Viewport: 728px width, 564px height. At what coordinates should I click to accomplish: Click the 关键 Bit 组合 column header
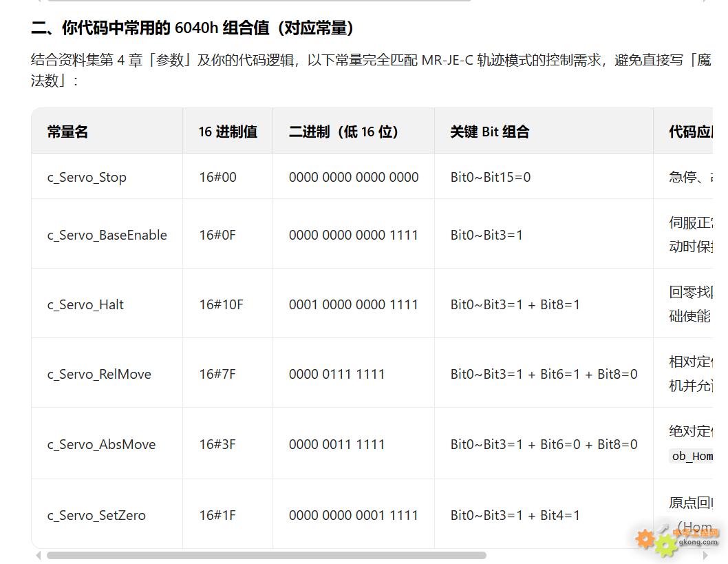click(489, 132)
